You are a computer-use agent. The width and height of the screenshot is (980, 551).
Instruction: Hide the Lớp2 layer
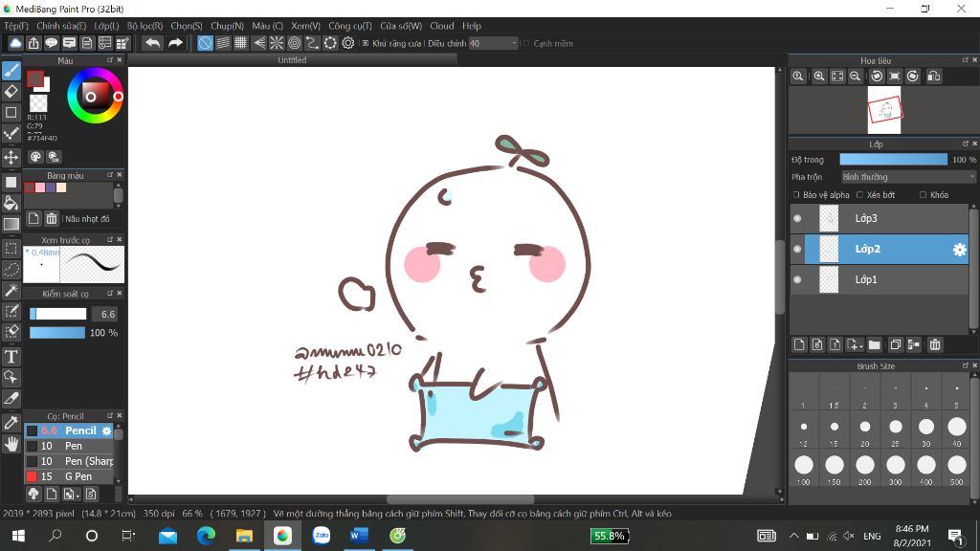point(797,250)
